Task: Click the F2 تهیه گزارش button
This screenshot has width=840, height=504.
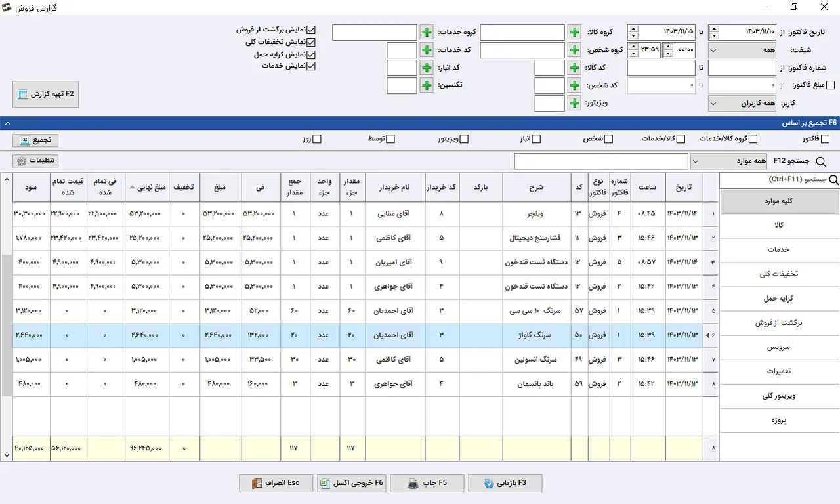Action: pyautogui.click(x=46, y=94)
